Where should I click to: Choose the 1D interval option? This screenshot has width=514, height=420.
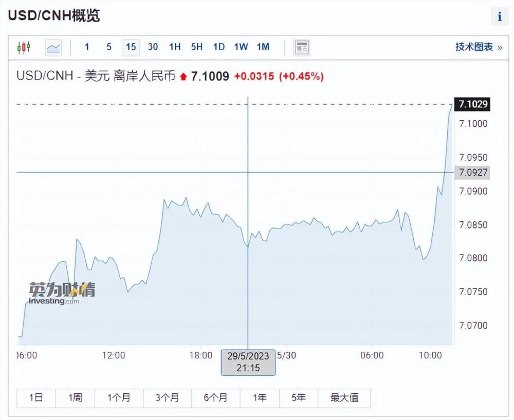pos(218,47)
